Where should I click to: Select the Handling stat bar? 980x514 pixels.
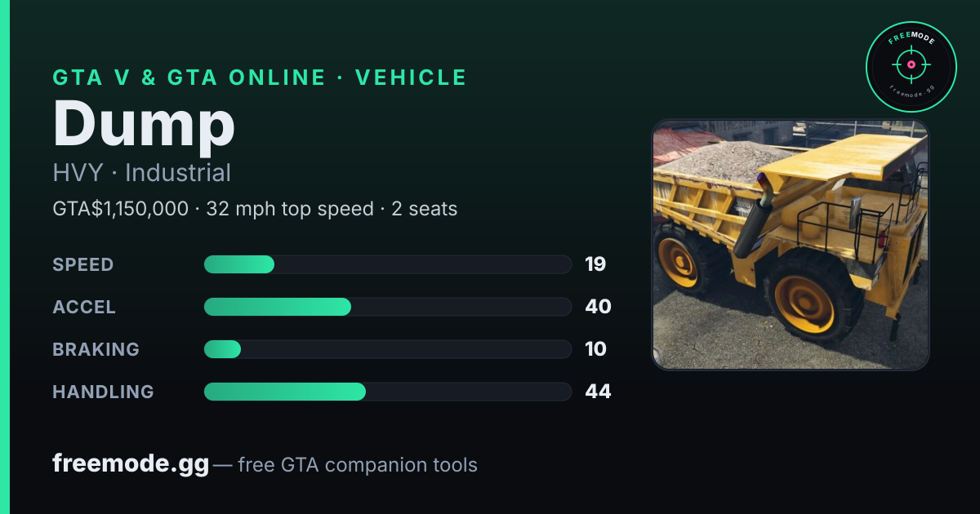[387, 392]
